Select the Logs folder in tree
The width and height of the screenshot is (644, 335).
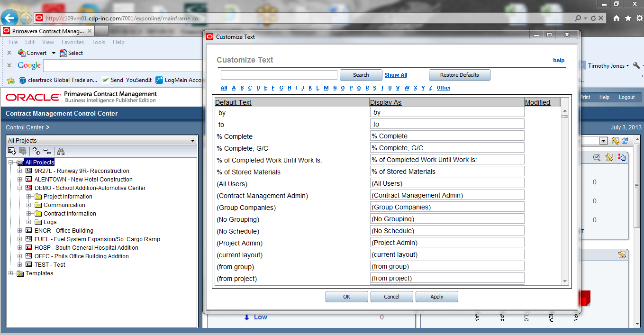tap(50, 222)
